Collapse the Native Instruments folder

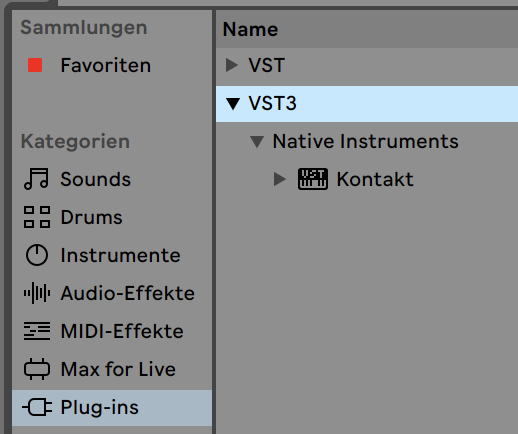coord(257,141)
